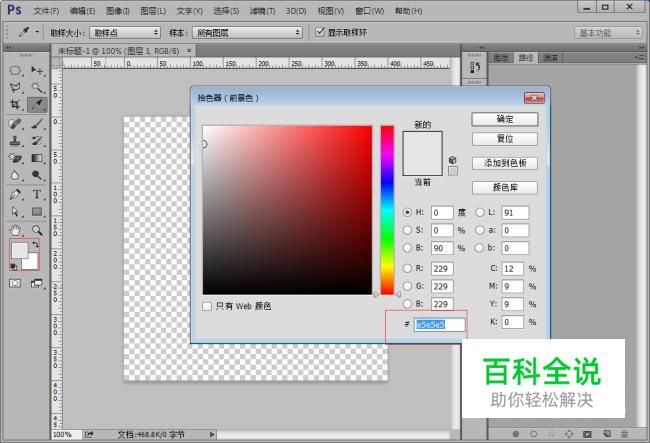
Task: Select the Polygonal Lasso tool
Action: [15, 87]
